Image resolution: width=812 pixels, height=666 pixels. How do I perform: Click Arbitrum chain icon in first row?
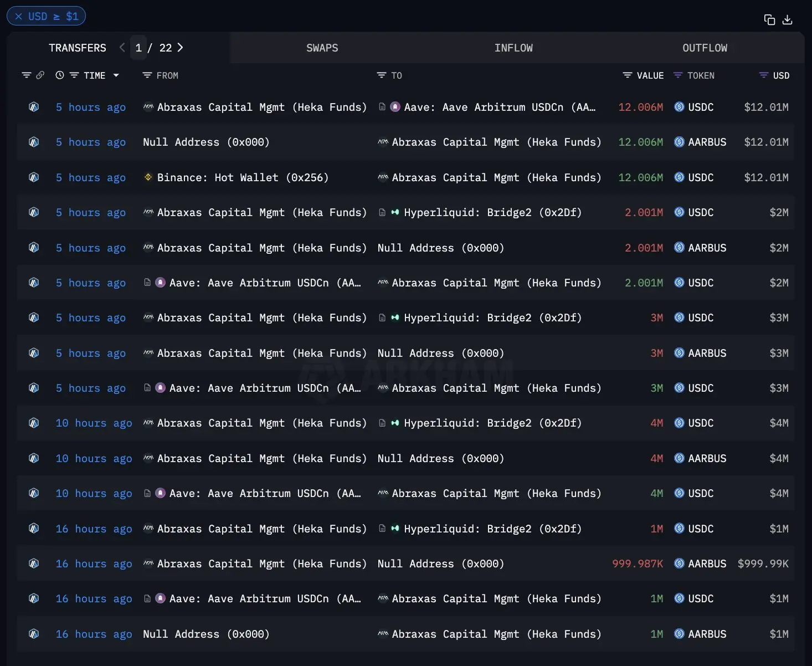[34, 107]
